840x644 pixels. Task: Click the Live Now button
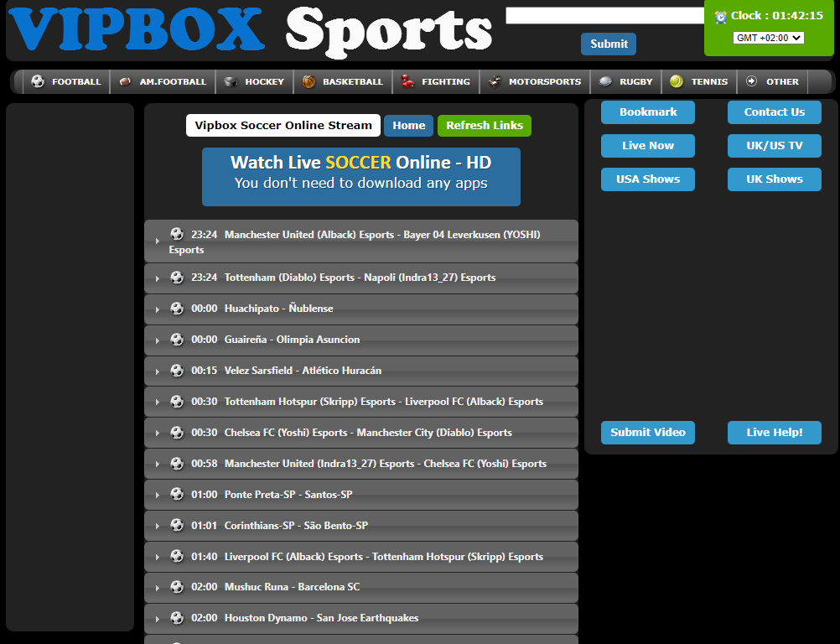(x=648, y=146)
